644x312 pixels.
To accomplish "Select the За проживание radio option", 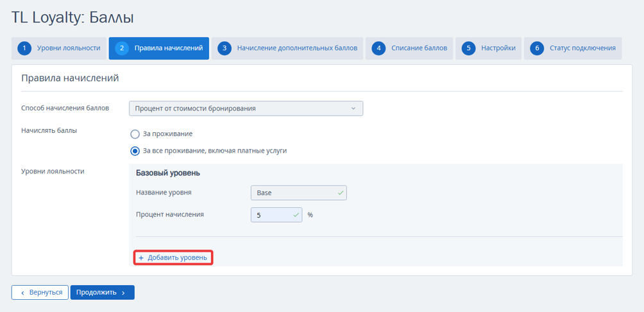I will coord(135,134).
